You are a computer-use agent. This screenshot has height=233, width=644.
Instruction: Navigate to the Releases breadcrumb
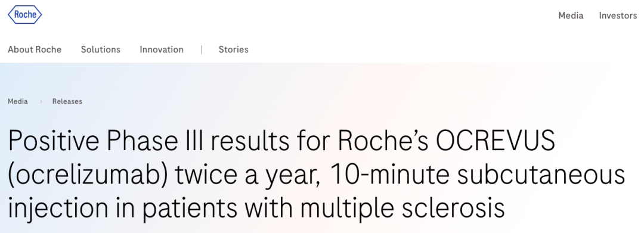click(67, 101)
